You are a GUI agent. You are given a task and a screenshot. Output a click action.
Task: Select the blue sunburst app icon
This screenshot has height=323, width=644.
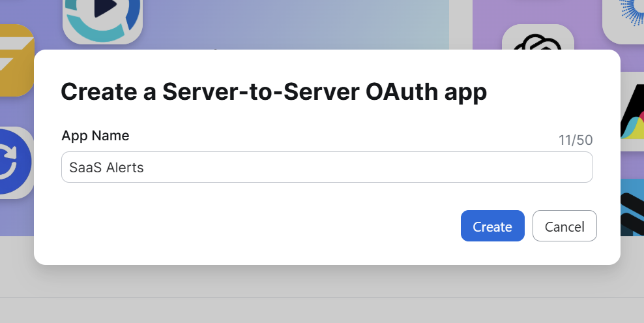tap(624, 18)
